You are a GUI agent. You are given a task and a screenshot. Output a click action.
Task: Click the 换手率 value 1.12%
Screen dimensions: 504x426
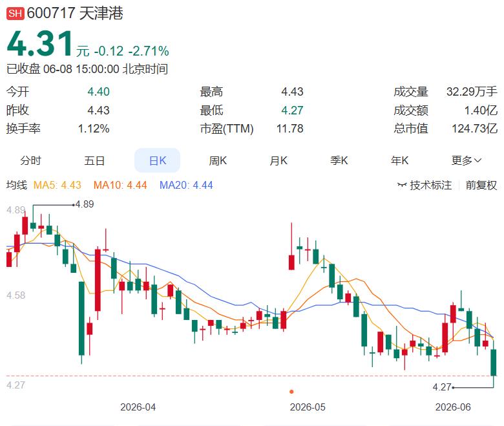coord(94,129)
